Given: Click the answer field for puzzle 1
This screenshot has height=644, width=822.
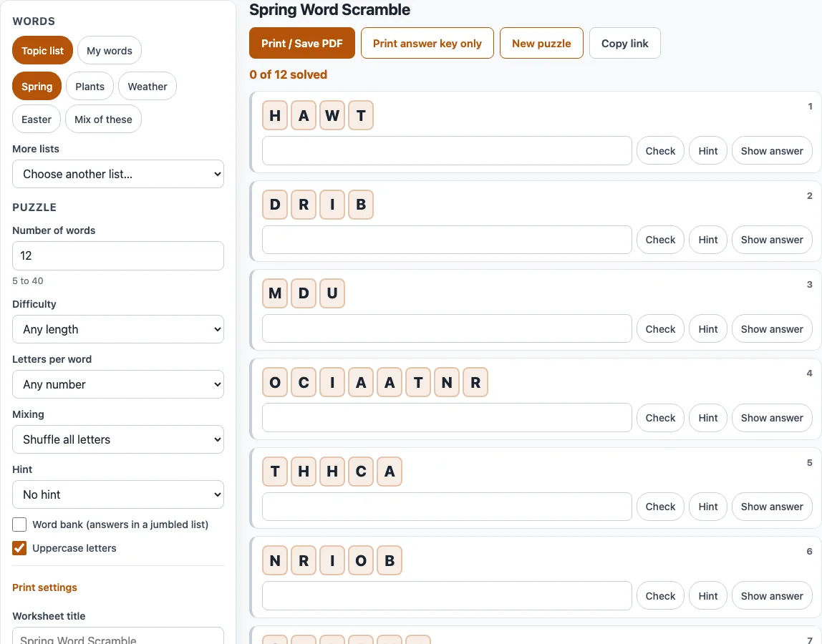Looking at the screenshot, I should [448, 151].
